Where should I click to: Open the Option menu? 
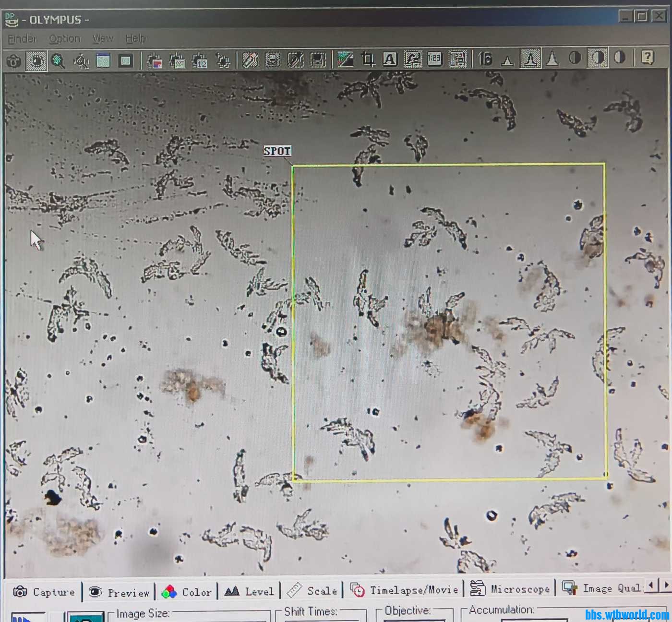tap(64, 38)
